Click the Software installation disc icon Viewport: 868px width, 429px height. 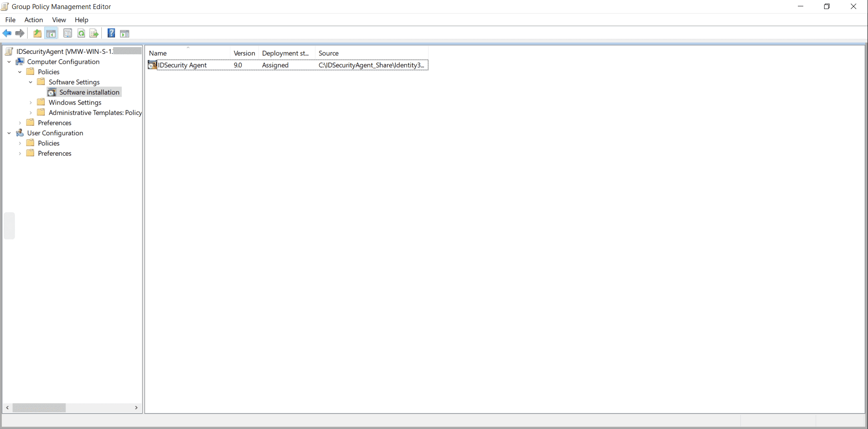[x=52, y=92]
